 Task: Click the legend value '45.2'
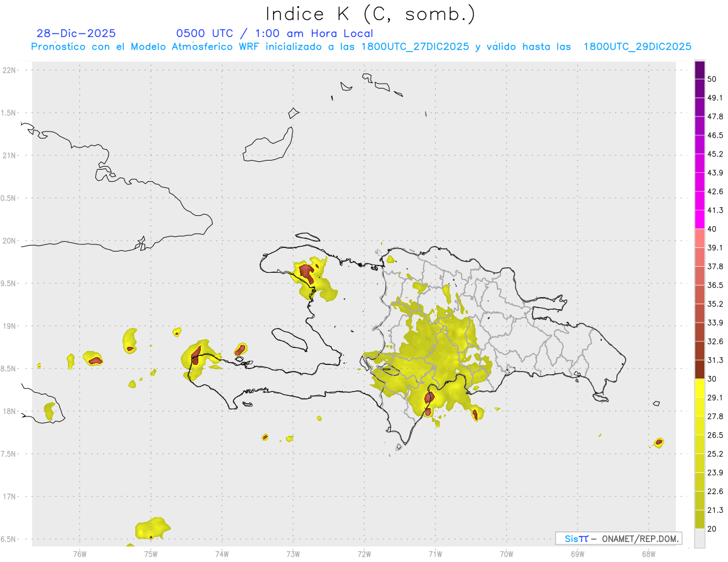(x=715, y=154)
